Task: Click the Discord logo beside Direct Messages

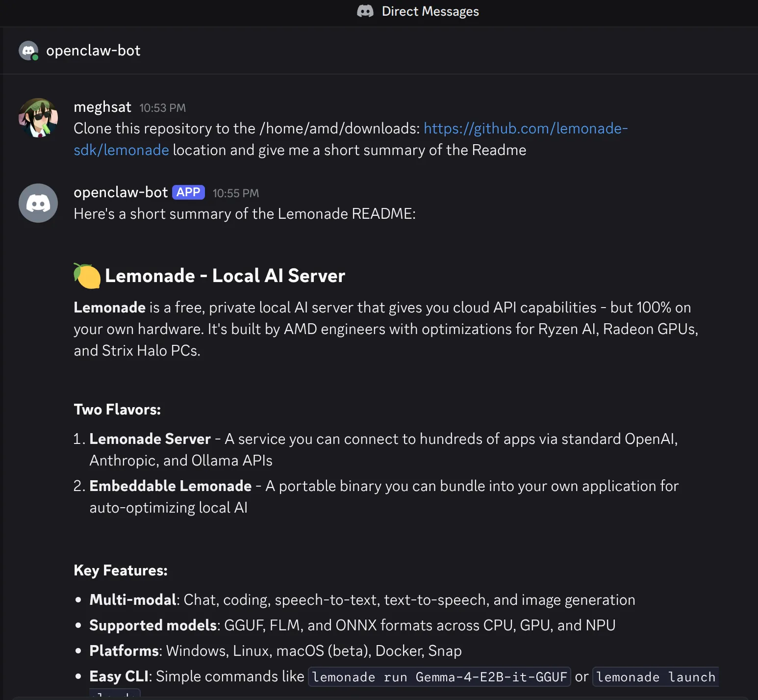Action: tap(365, 11)
